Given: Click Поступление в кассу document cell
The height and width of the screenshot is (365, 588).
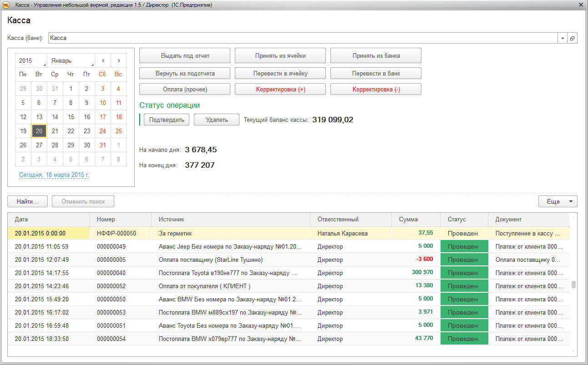Looking at the screenshot, I should click(x=528, y=233).
